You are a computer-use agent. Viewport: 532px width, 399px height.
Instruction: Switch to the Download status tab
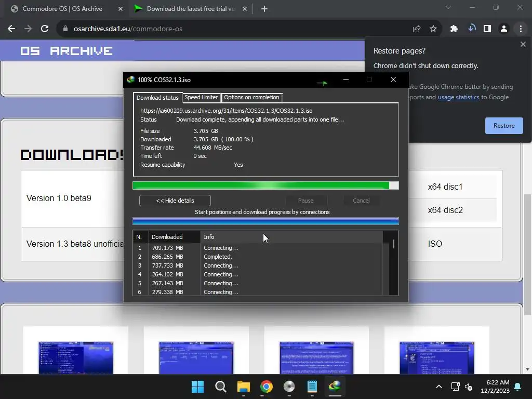pos(157,98)
